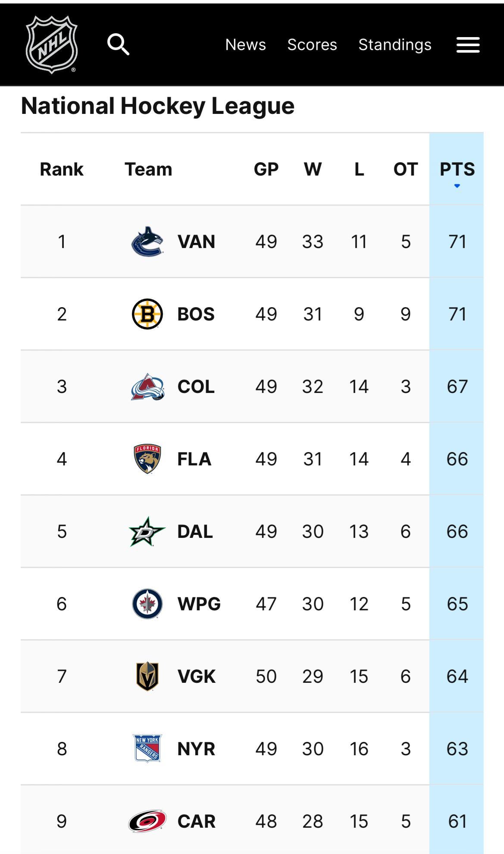Click the Dallas Stars logo
Image resolution: width=504 pixels, height=854 pixels.
(x=147, y=531)
